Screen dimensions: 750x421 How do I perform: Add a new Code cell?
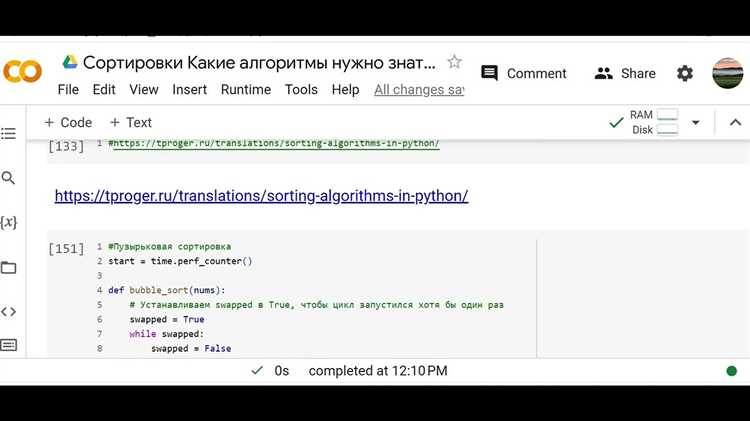pos(68,122)
